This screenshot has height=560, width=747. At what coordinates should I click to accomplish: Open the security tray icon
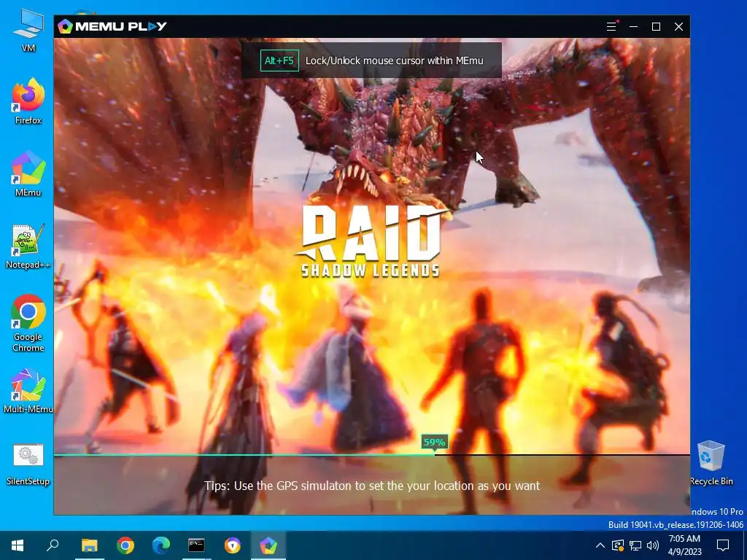(x=618, y=545)
